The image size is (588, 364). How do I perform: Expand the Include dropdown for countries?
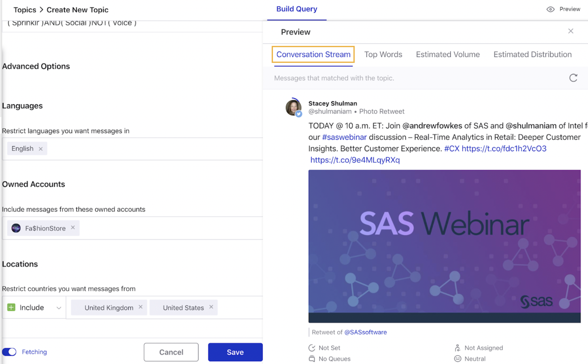(x=59, y=308)
